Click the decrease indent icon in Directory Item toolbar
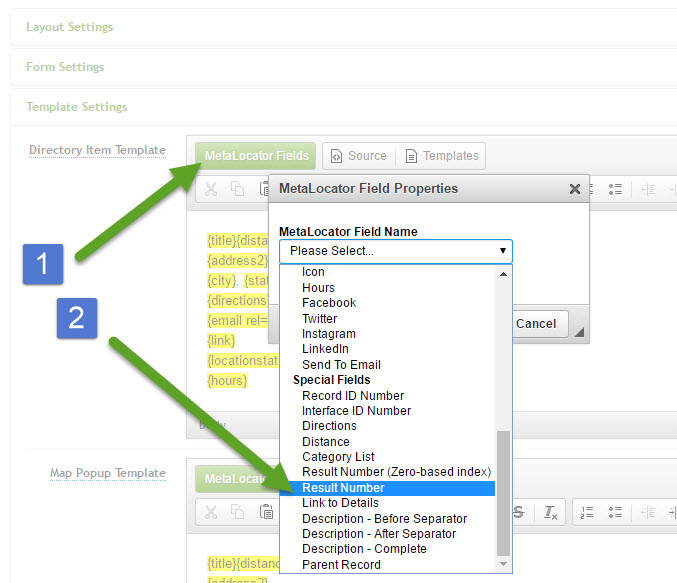Image resolution: width=677 pixels, height=583 pixels. click(x=648, y=189)
